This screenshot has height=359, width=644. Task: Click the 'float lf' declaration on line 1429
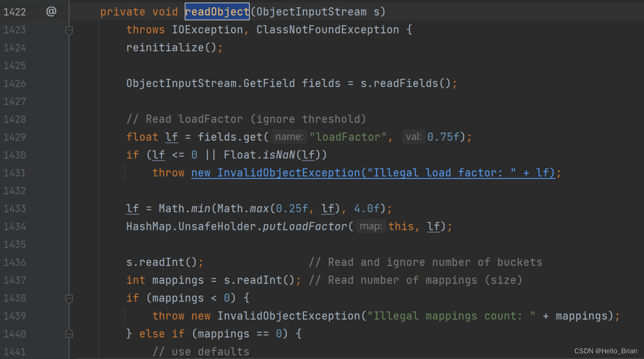(152, 137)
